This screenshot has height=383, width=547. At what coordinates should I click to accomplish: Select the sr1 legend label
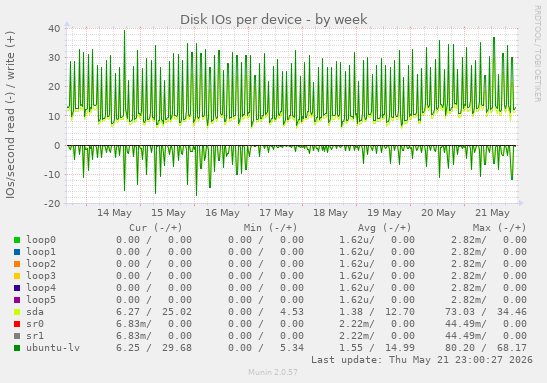[x=35, y=336]
